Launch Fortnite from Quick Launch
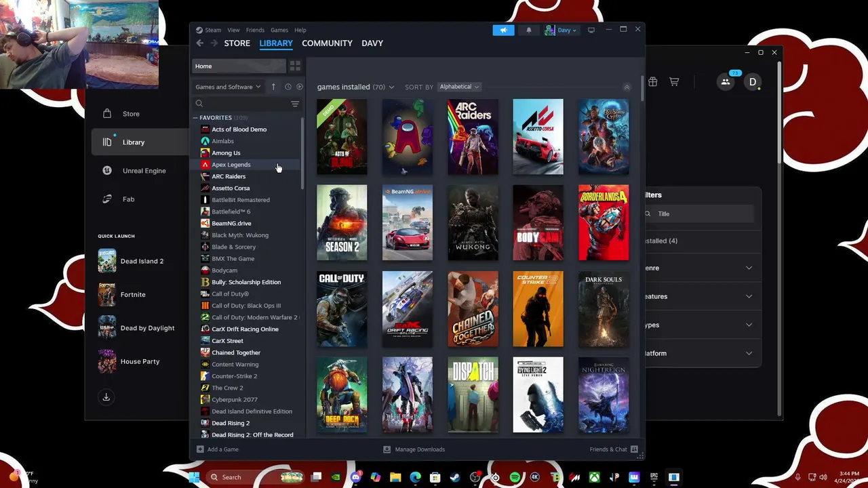The image size is (868, 488). coord(132,295)
